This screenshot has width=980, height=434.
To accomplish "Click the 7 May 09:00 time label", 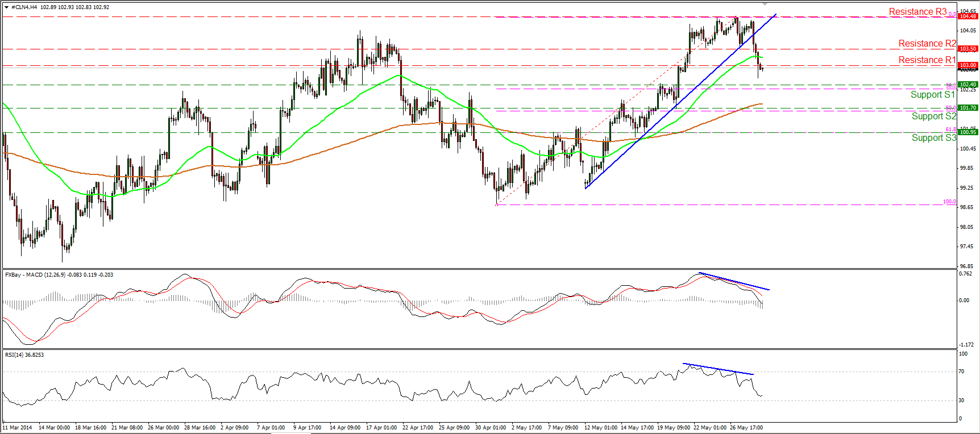I will click(563, 428).
